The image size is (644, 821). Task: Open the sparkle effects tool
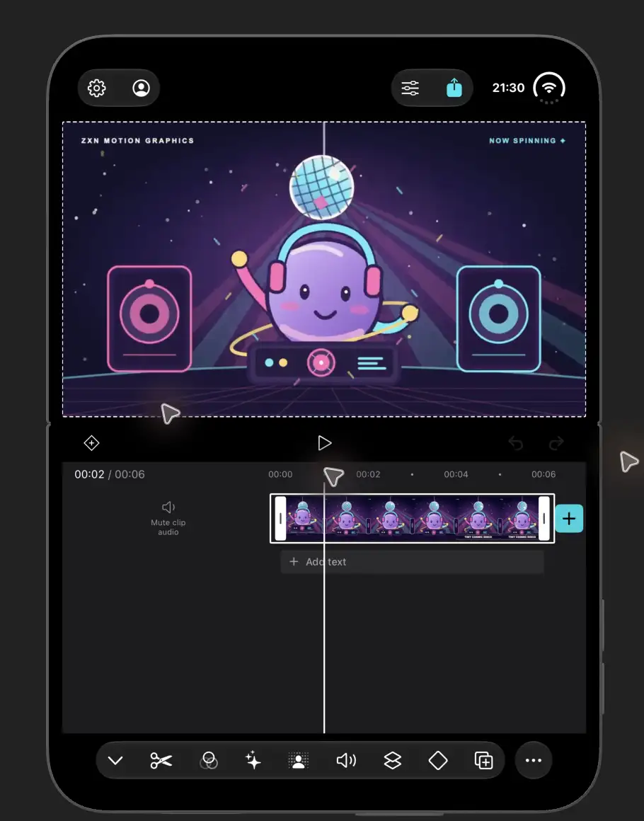(x=253, y=760)
